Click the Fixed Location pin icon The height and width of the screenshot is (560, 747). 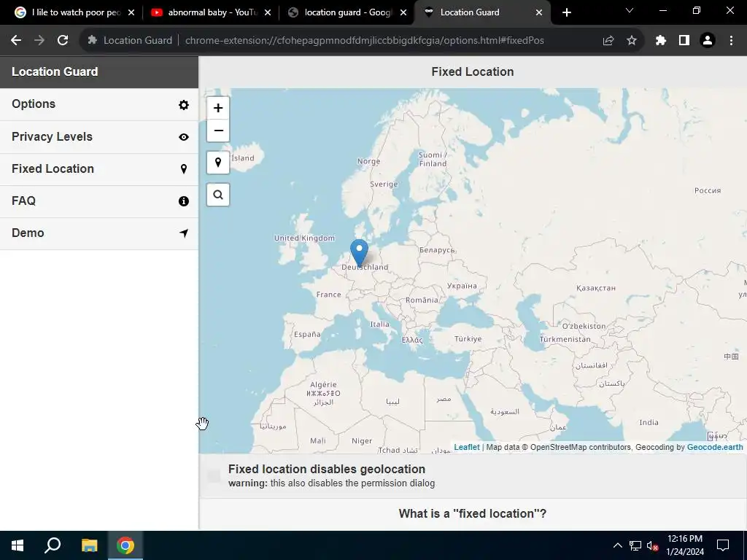pyautogui.click(x=183, y=169)
